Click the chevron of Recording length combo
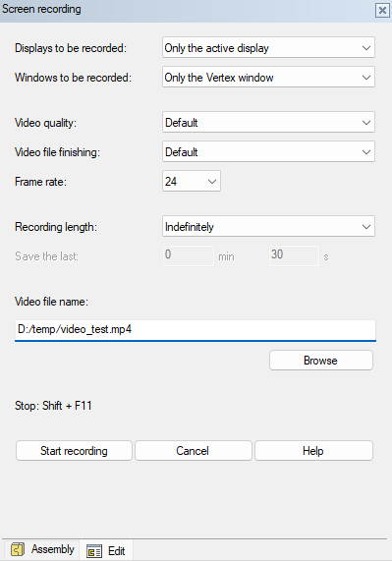The image size is (392, 561). coord(366,227)
